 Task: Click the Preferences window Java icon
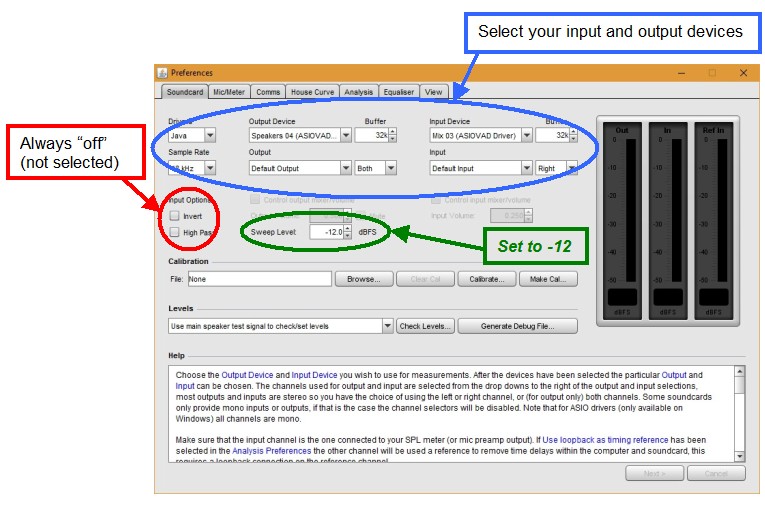pos(163,73)
